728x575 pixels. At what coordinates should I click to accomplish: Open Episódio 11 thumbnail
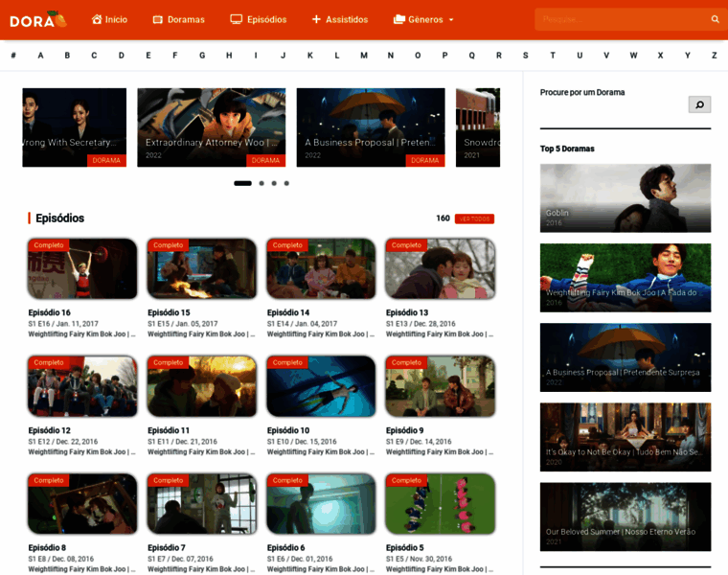coord(202,386)
